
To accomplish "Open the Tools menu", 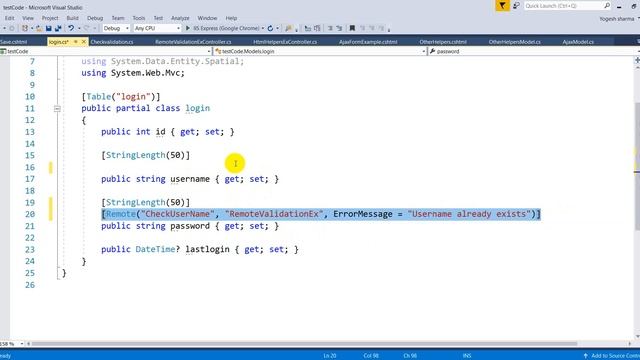I will [x=138, y=18].
